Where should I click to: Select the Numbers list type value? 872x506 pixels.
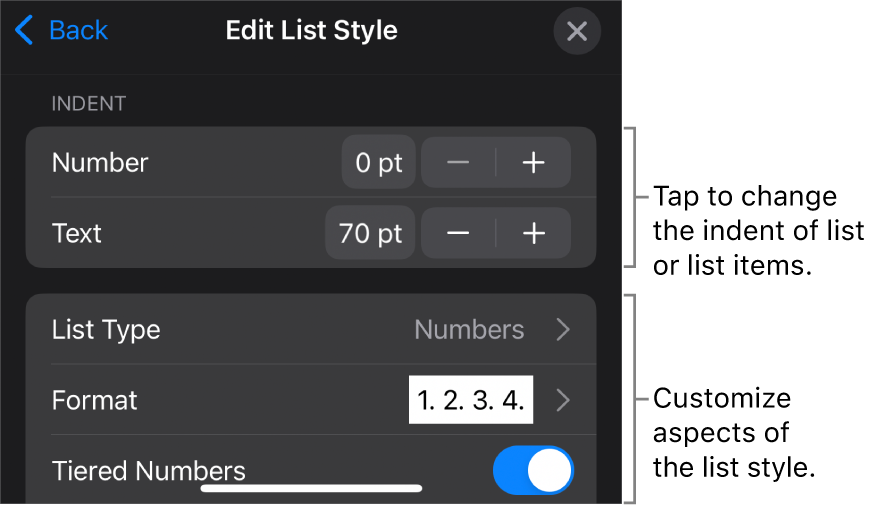pos(469,330)
